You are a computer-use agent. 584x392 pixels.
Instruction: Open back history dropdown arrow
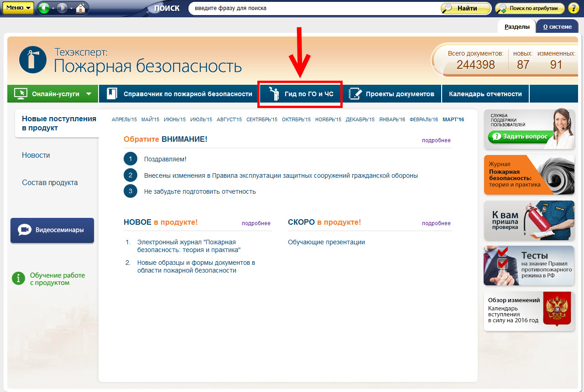pos(53,9)
